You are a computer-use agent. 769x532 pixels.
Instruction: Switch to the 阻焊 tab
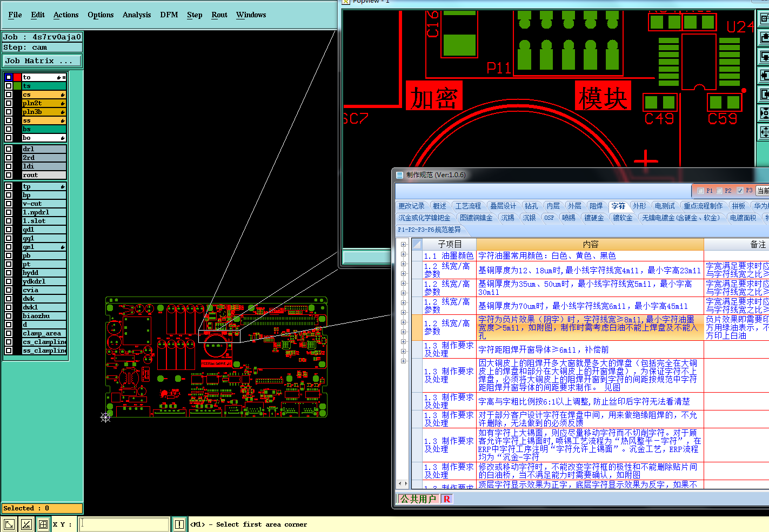(596, 206)
